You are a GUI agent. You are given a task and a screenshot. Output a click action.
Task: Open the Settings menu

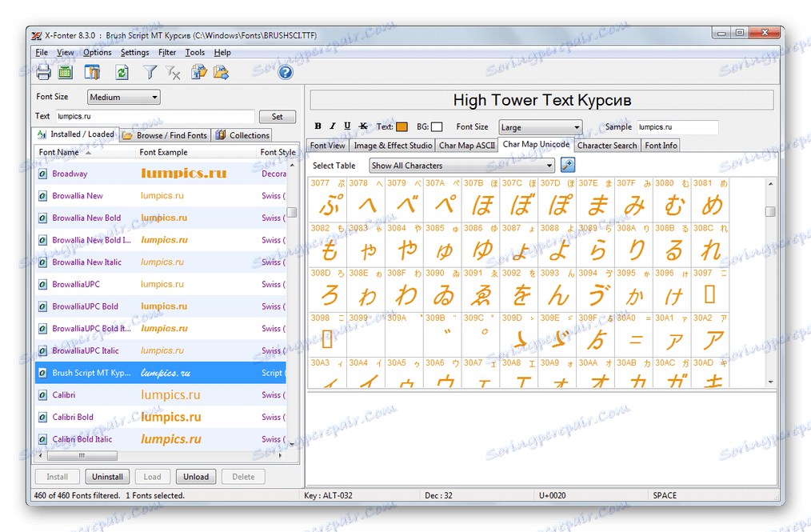[134, 52]
